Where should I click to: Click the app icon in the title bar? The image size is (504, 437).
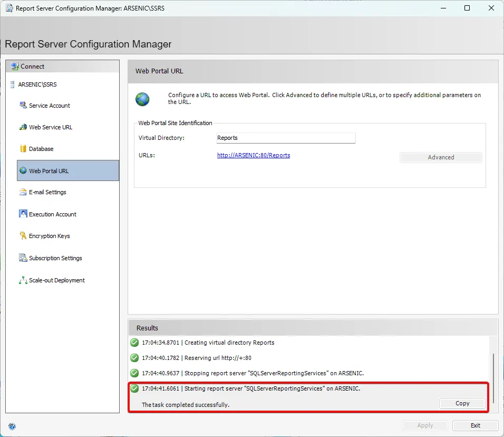click(x=9, y=8)
